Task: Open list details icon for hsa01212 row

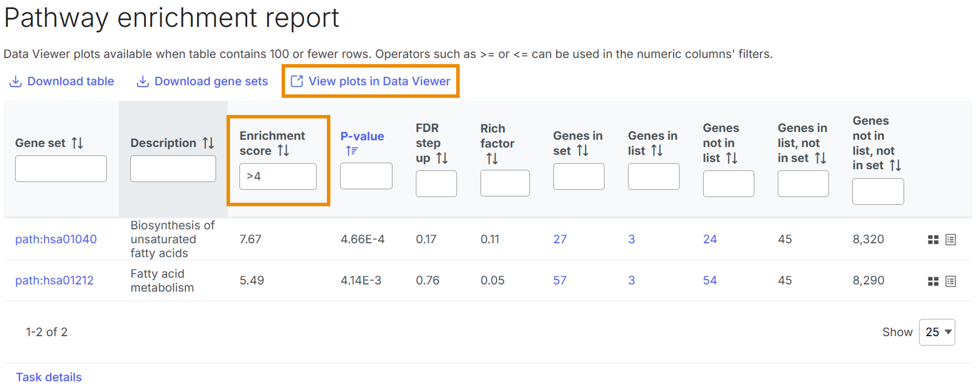Action: tap(950, 281)
